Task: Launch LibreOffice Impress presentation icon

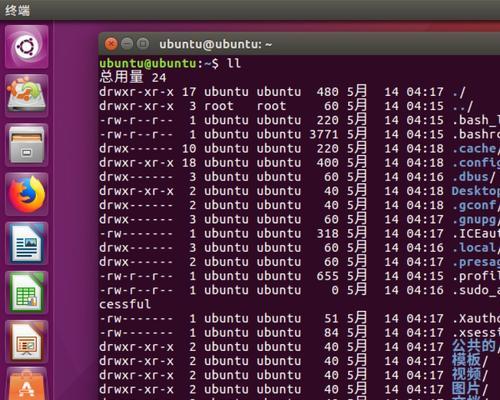Action: (27, 342)
